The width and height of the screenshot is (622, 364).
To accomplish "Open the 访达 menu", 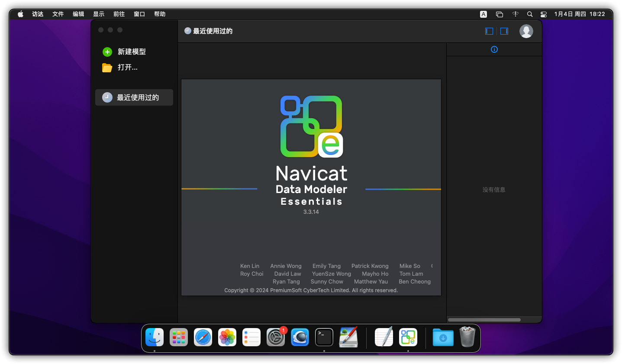I will coord(38,14).
